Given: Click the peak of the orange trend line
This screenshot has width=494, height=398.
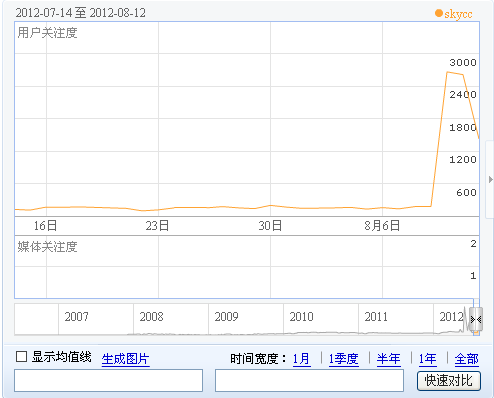Looking at the screenshot, I should point(447,72).
